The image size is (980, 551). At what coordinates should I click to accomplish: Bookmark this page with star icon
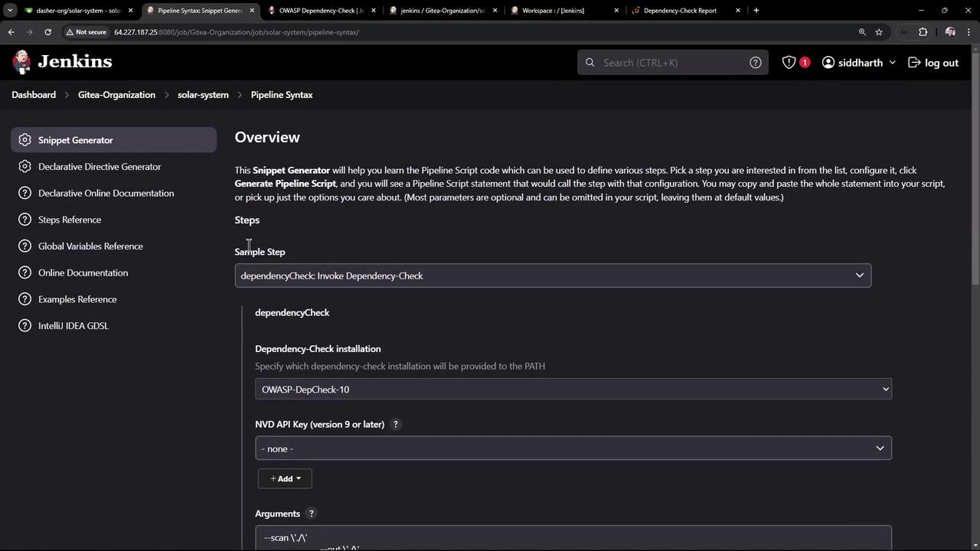pos(879,32)
